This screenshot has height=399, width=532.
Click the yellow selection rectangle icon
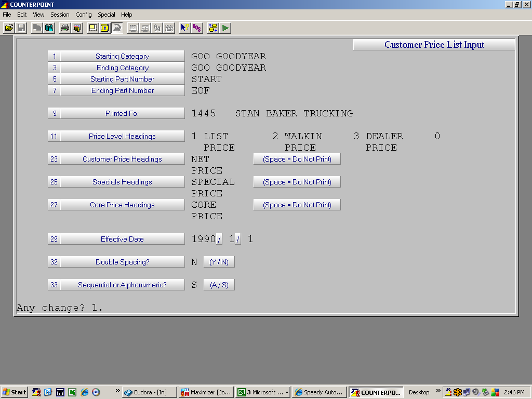[x=92, y=28]
